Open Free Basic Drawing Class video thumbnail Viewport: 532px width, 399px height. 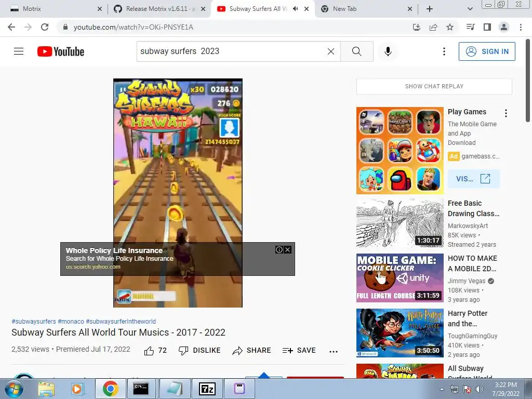(x=400, y=223)
